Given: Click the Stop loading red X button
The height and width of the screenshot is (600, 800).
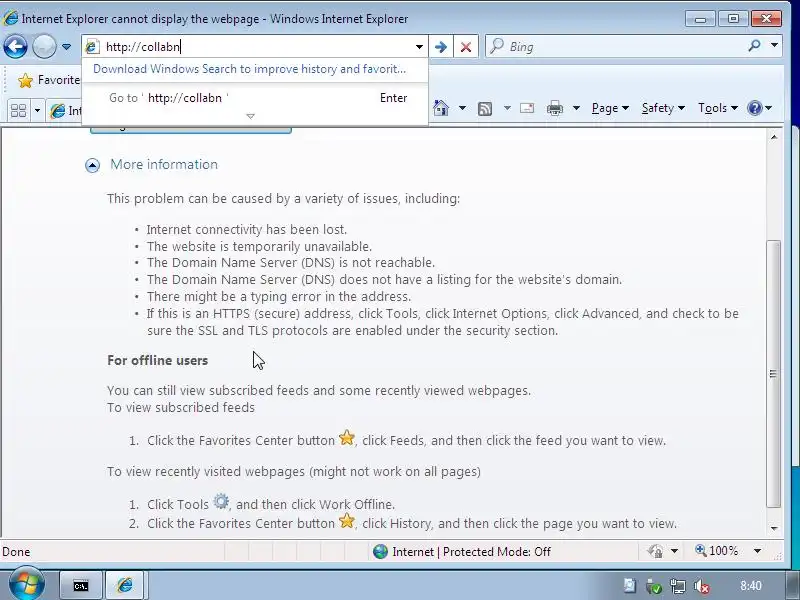Looking at the screenshot, I should pyautogui.click(x=465, y=47).
